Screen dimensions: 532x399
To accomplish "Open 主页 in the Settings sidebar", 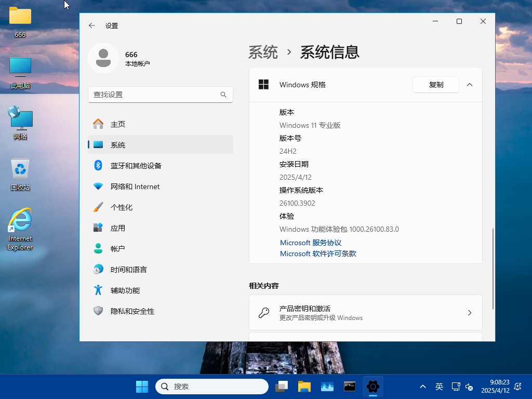I will point(160,124).
